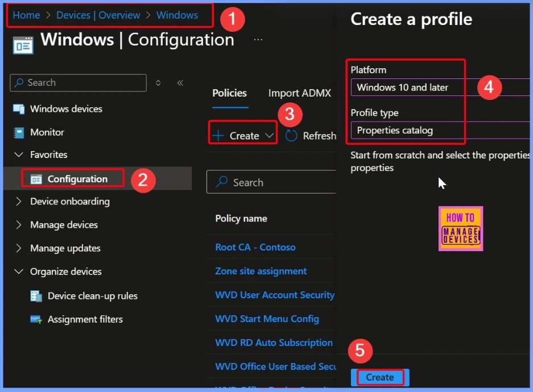Image resolution: width=533 pixels, height=392 pixels.
Task: Click the up-down sort arrows icon
Action: 158,83
